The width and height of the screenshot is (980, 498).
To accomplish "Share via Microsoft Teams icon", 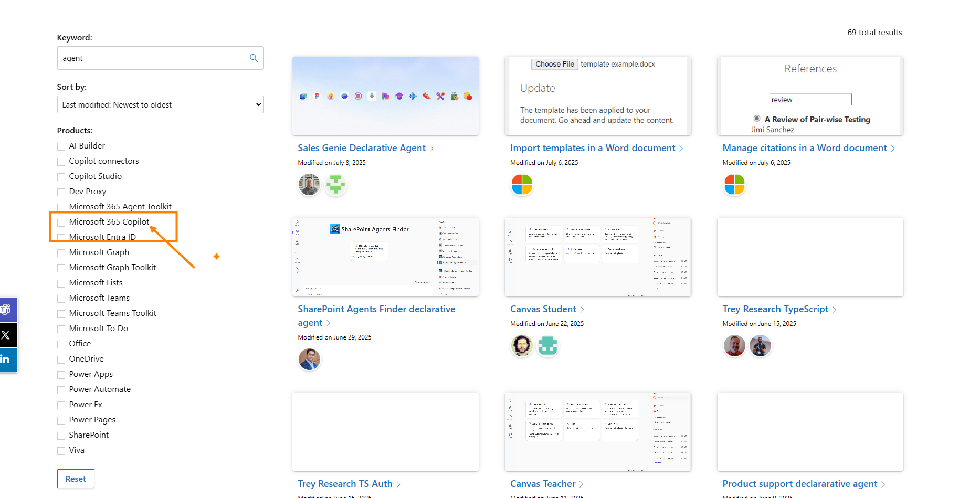I will (x=7, y=310).
